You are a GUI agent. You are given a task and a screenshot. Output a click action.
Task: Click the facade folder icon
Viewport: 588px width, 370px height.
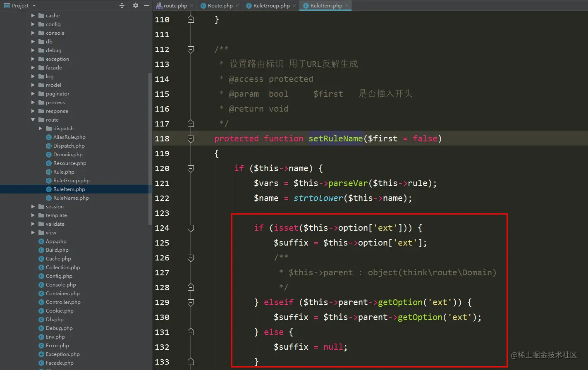click(x=41, y=68)
